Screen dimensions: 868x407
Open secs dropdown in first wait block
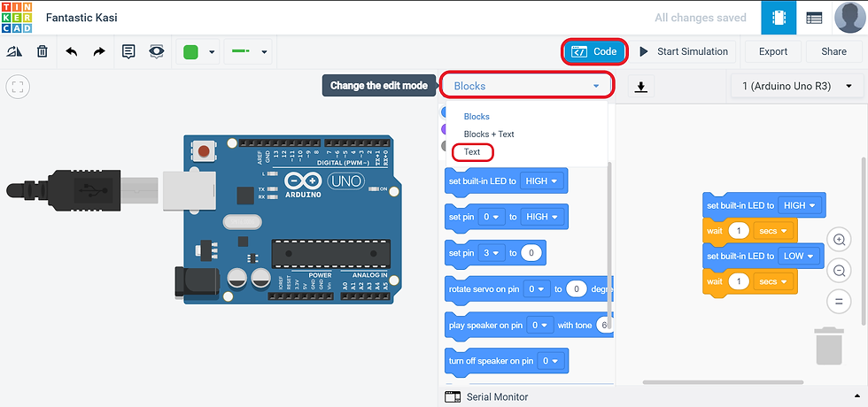point(773,231)
